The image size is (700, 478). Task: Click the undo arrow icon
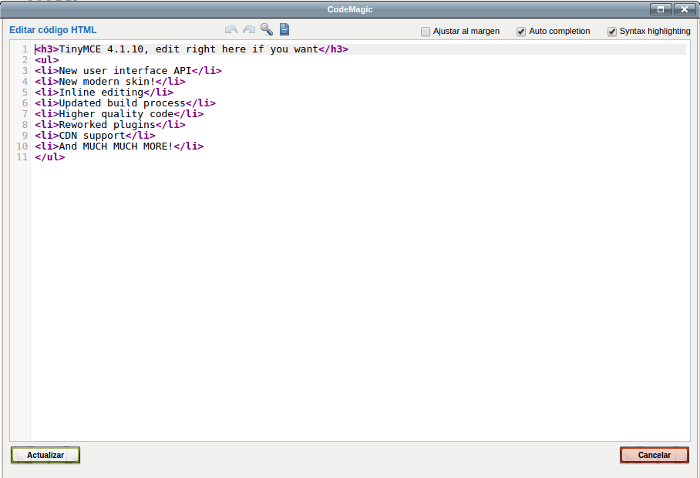tap(231, 30)
